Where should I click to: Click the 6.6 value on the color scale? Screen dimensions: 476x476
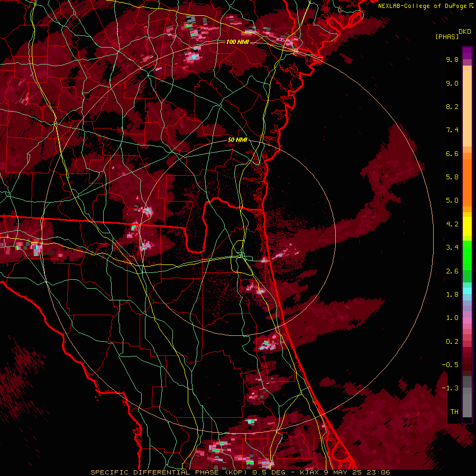pos(452,153)
